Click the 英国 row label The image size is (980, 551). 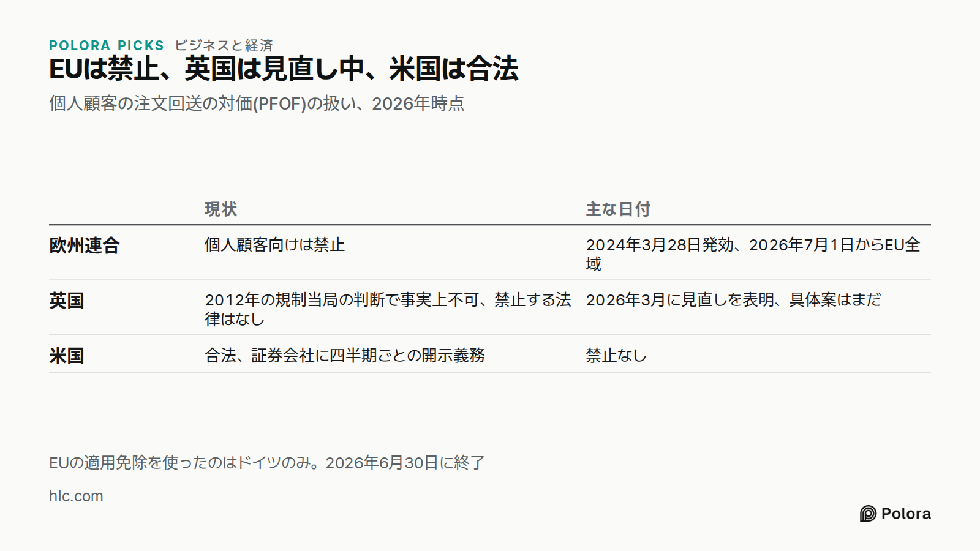click(x=67, y=301)
